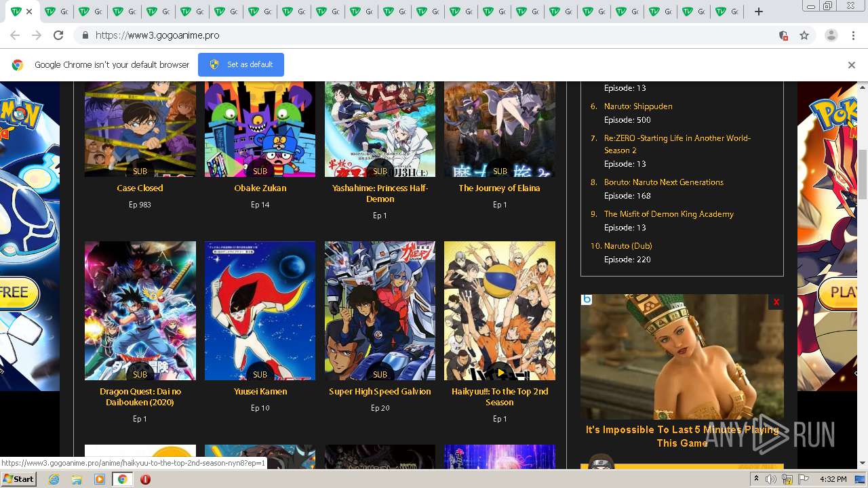868x488 pixels.
Task: Click the game advertisement image
Action: pyautogui.click(x=682, y=357)
